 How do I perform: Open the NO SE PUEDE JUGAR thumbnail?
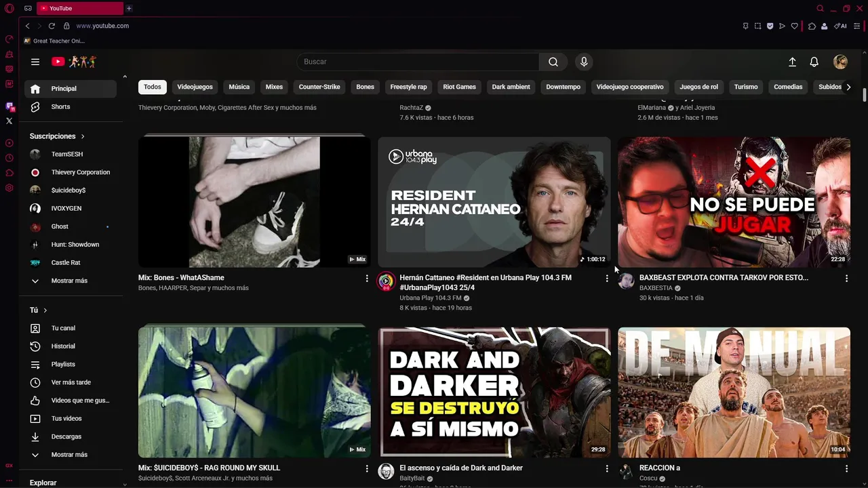(734, 202)
